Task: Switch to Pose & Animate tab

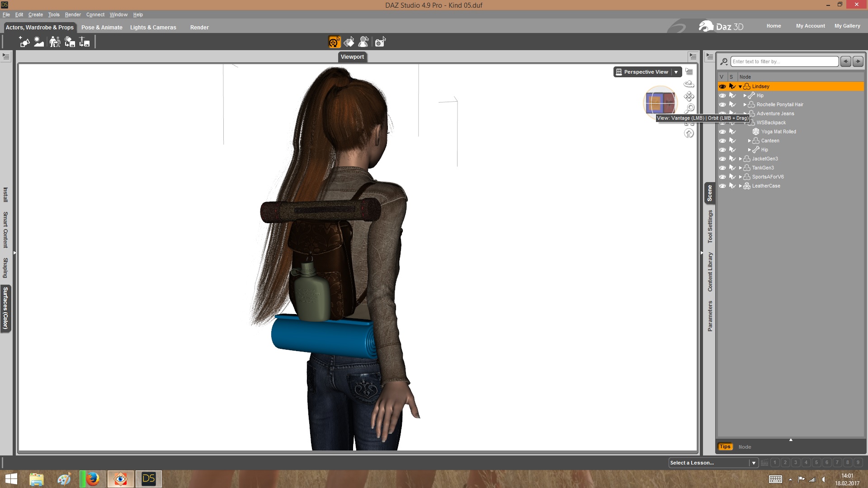Action: click(102, 28)
